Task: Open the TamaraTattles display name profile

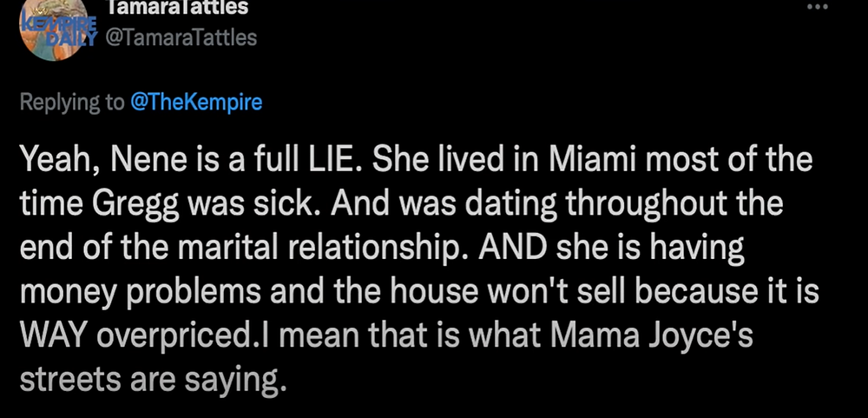Action: click(176, 8)
